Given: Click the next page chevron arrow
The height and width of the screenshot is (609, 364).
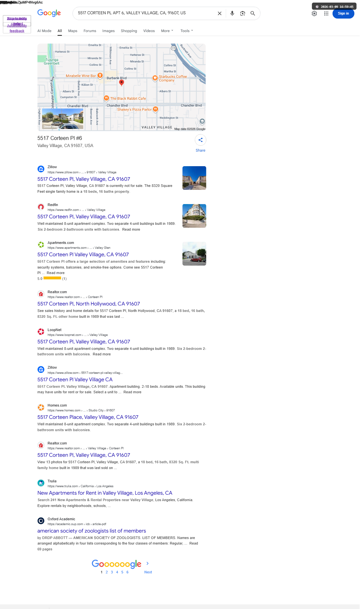Looking at the screenshot, I should 148,564.
